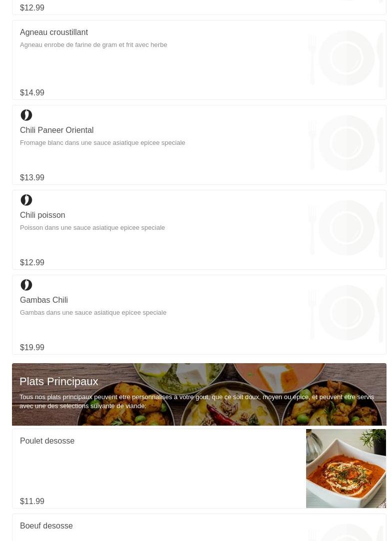Viewport: 392px width, 541px height.
Task: Select the Boeuf desosse menu item
Action: [46, 526]
